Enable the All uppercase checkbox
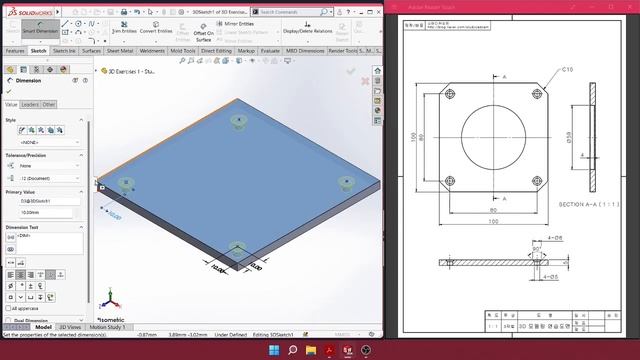 [9, 308]
